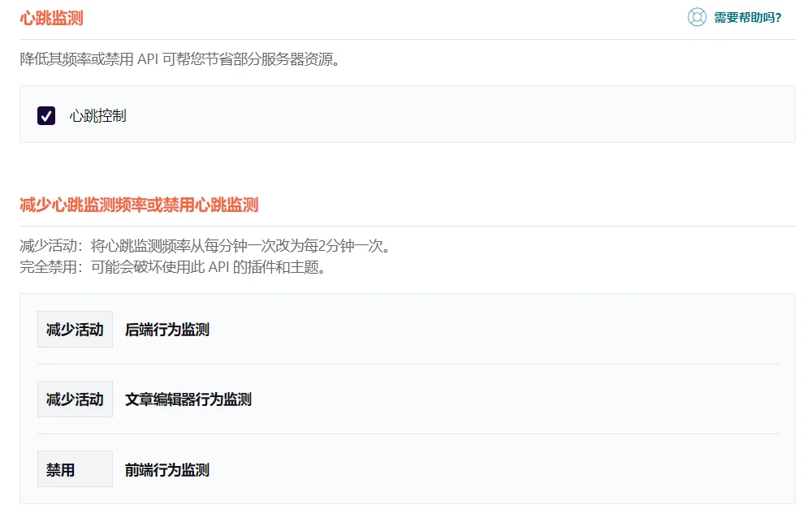Click the 文章编辑器行为监测 label
812x518 pixels.
[188, 399]
